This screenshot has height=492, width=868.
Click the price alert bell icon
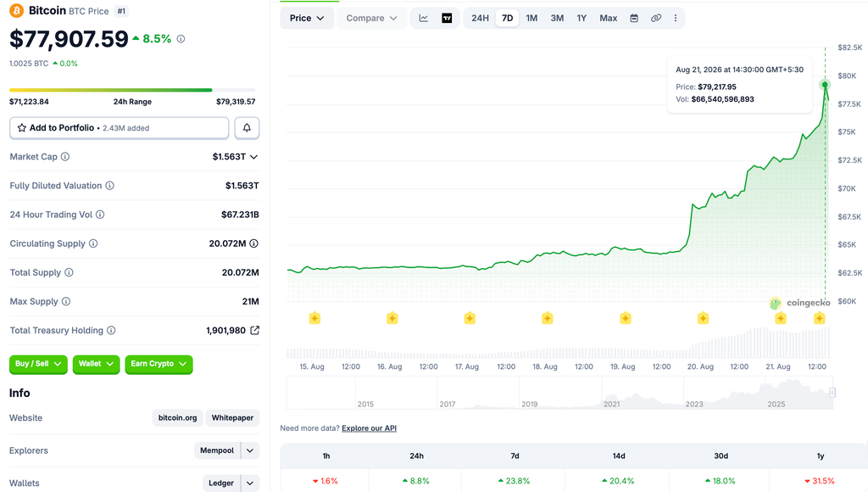247,128
